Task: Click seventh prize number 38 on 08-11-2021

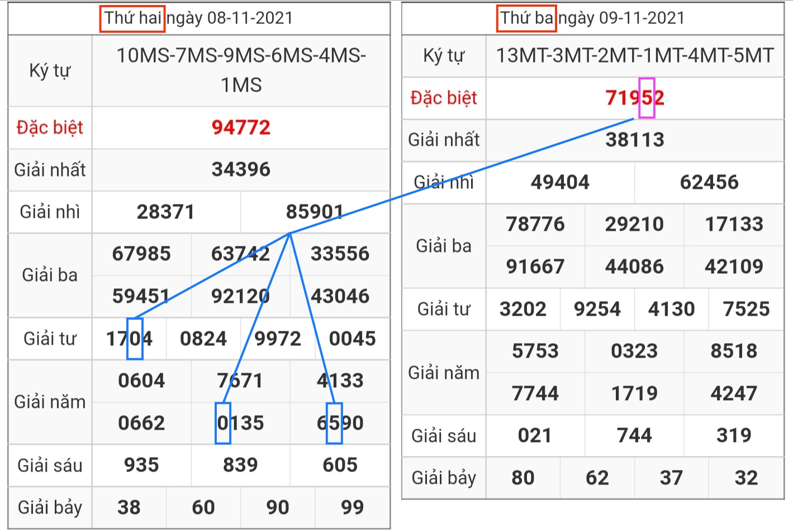Action: (130, 507)
